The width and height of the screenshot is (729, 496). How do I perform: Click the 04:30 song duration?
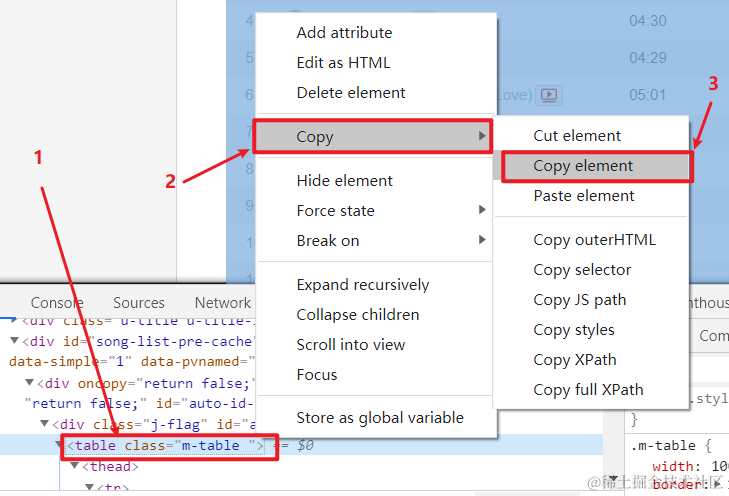click(648, 21)
